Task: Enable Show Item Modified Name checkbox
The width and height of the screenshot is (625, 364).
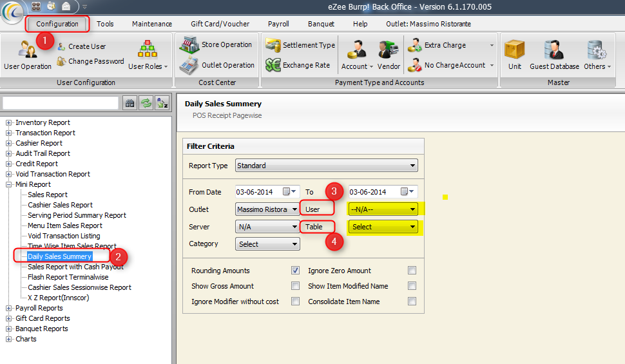Action: pos(412,286)
